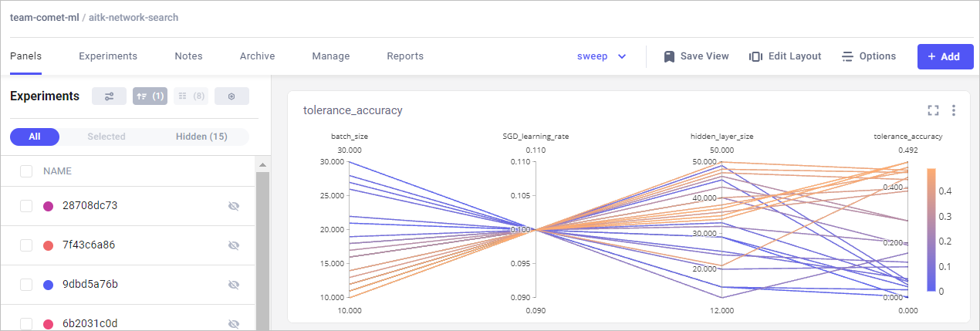
Task: Click the SGD_learning_rate axis label
Action: [536, 137]
